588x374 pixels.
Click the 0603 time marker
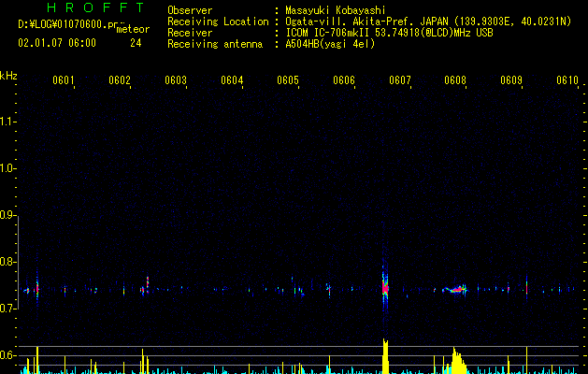[x=176, y=80]
